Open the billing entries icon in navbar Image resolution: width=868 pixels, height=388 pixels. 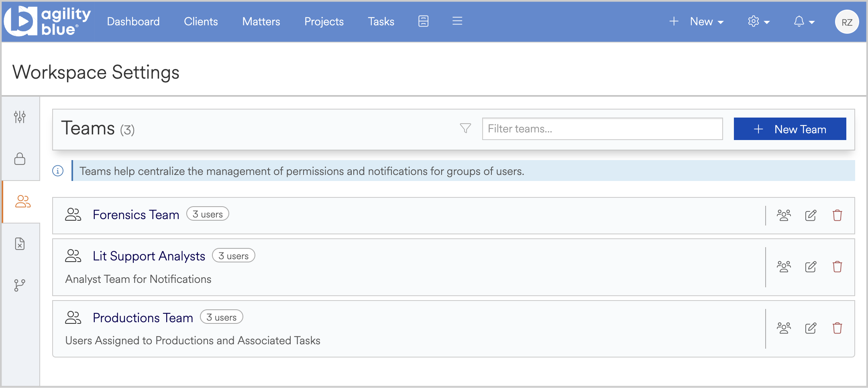point(423,21)
